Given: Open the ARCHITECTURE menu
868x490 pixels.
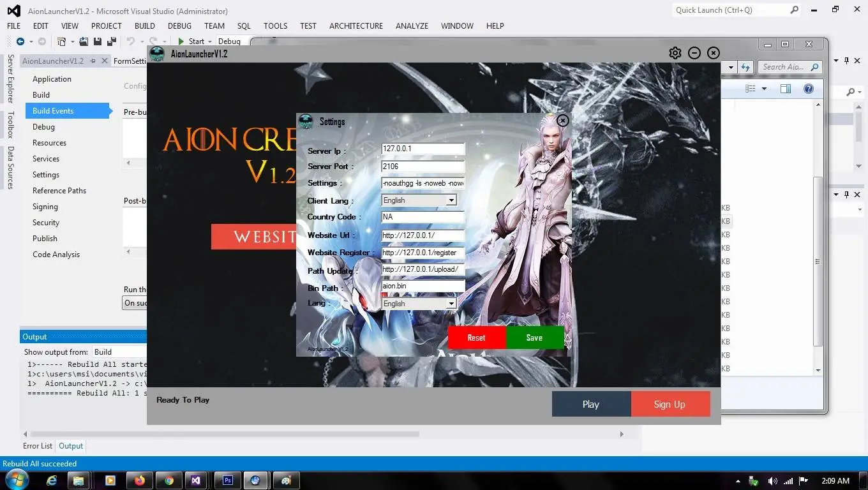Looking at the screenshot, I should pos(356,26).
